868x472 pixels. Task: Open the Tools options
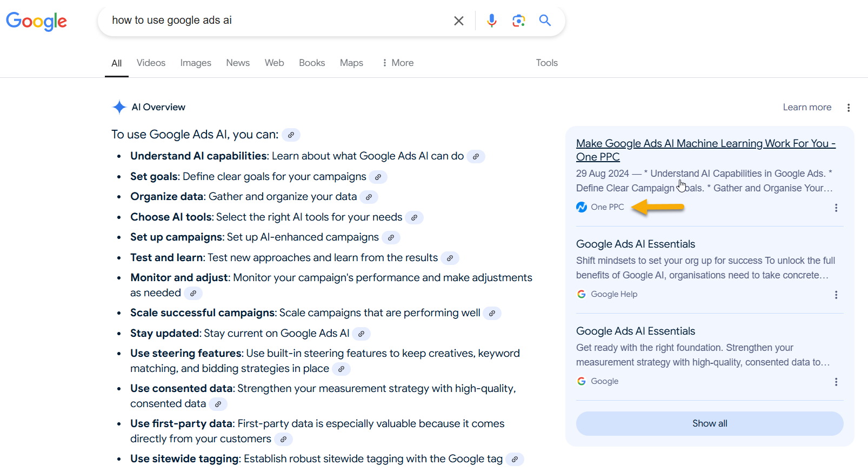click(546, 63)
